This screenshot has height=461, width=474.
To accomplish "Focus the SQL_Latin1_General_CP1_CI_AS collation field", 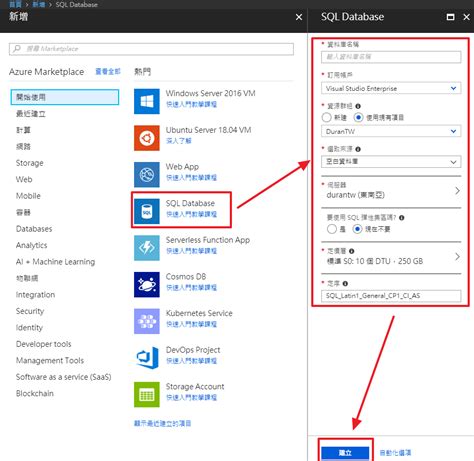I will (x=391, y=296).
